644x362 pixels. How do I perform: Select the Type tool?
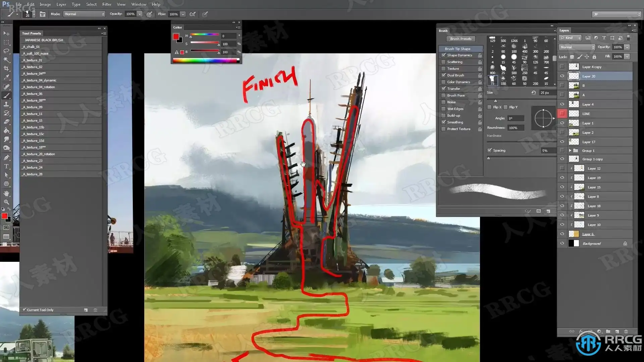6,166
